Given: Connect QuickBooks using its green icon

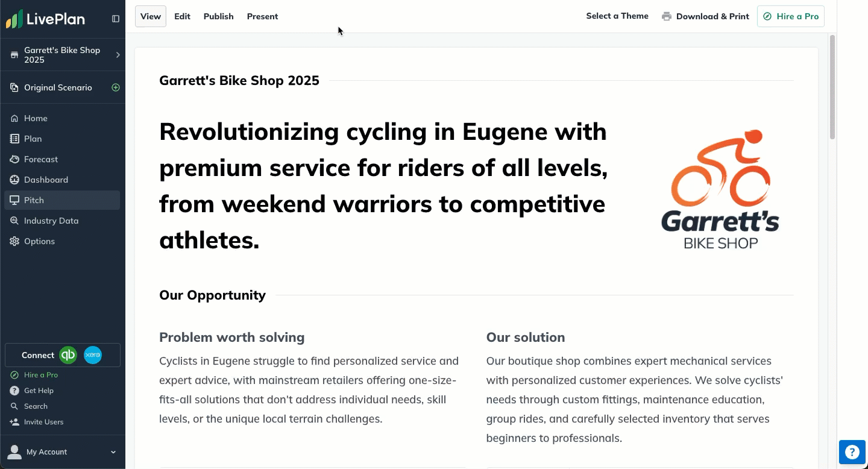Looking at the screenshot, I should click(x=68, y=355).
